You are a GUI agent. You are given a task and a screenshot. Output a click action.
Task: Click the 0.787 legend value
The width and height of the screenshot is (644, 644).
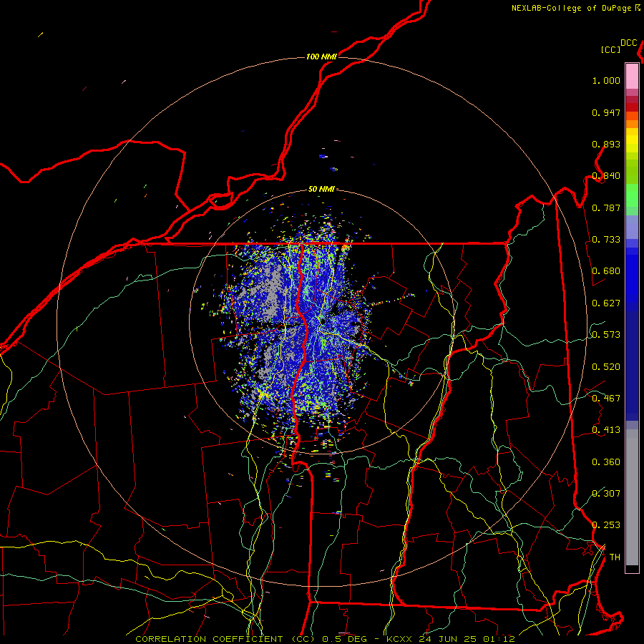tap(606, 208)
